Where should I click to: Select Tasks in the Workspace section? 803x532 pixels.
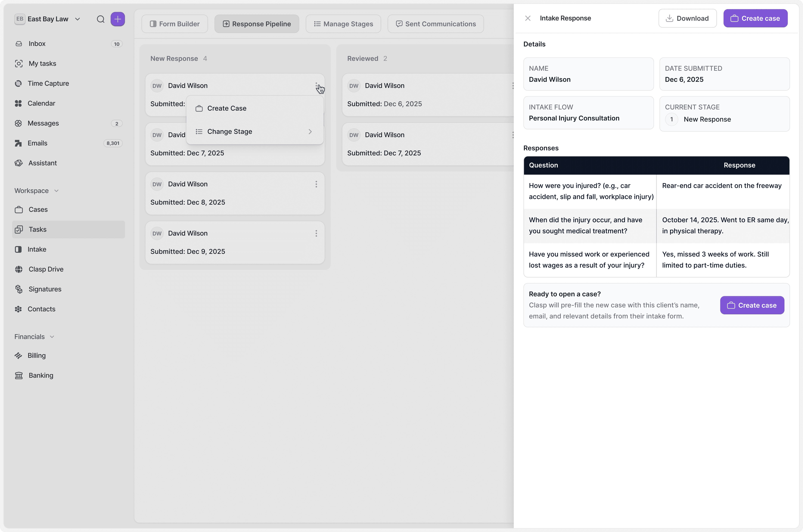(x=68, y=229)
